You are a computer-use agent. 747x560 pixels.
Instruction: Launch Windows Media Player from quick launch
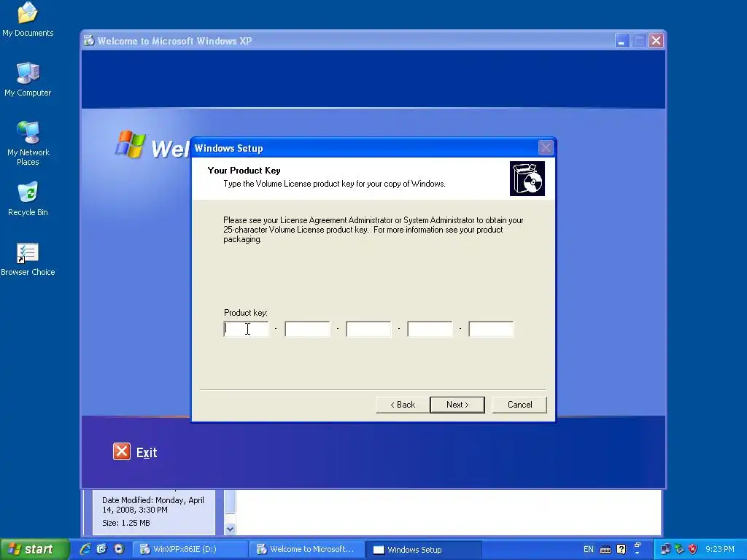[119, 549]
